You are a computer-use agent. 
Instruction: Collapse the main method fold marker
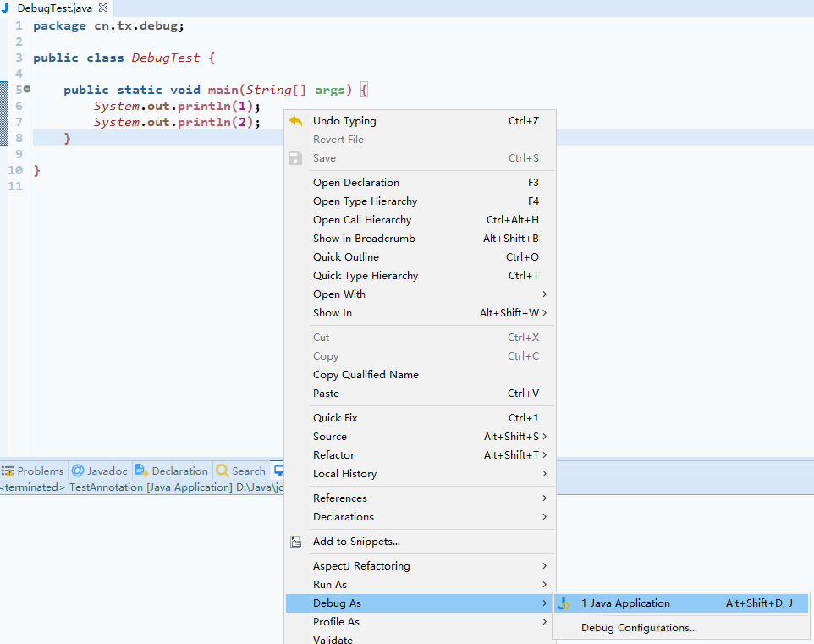pos(27,90)
